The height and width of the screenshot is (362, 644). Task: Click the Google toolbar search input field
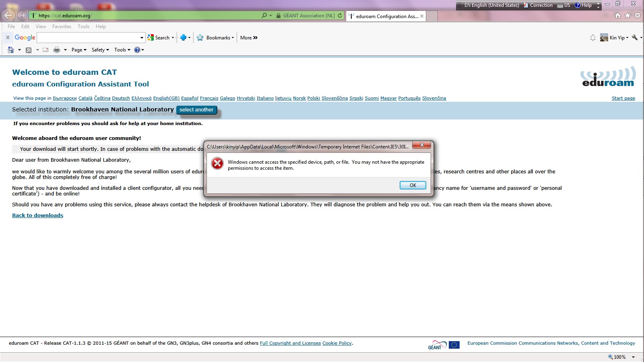[89, 37]
